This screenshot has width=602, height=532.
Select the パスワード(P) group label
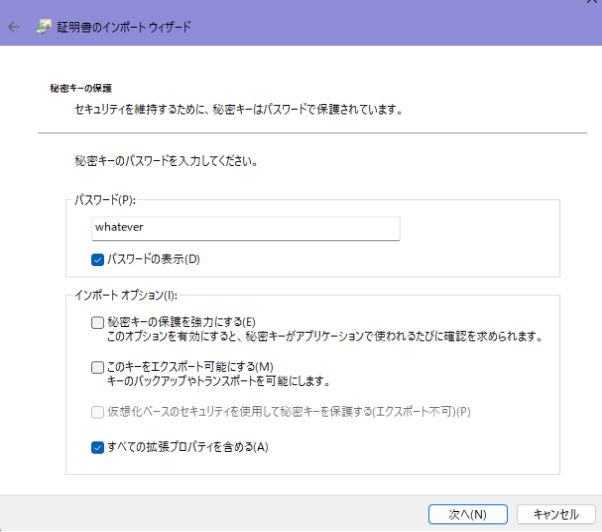click(105, 200)
